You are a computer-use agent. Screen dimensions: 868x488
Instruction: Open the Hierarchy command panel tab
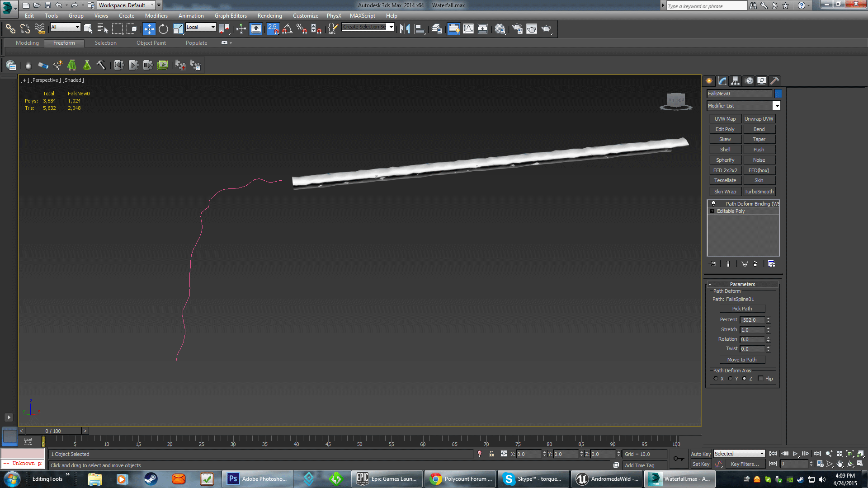[736, 81]
